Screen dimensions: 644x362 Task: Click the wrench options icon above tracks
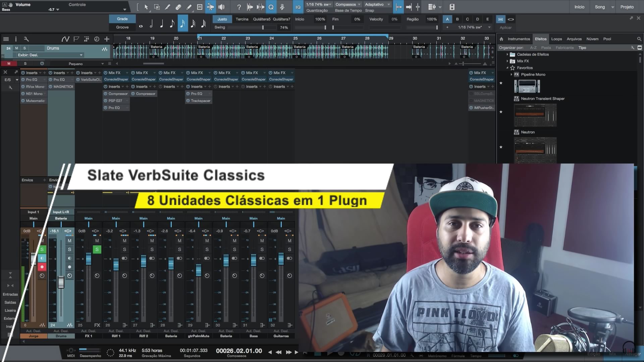(26, 39)
